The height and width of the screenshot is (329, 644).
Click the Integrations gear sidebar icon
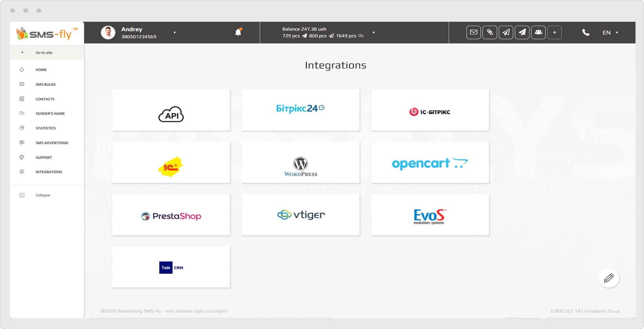(22, 172)
